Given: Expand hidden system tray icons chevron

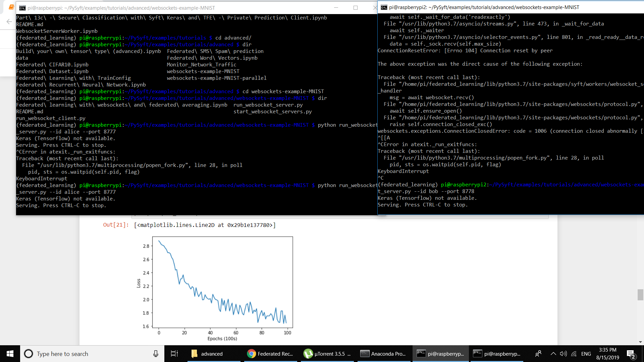Looking at the screenshot, I should click(553, 354).
